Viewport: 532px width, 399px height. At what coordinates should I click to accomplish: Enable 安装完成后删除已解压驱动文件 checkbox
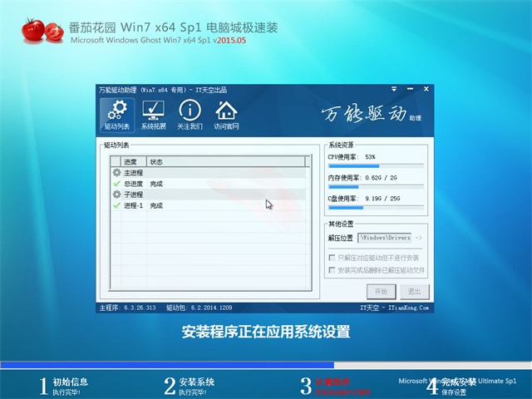(332, 270)
